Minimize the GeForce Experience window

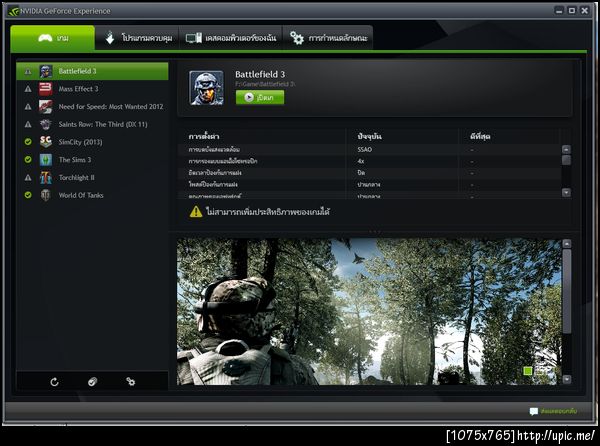[x=559, y=11]
